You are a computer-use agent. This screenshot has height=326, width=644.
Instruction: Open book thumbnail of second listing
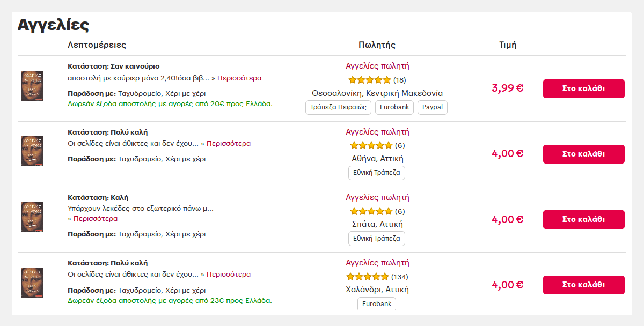(32, 151)
